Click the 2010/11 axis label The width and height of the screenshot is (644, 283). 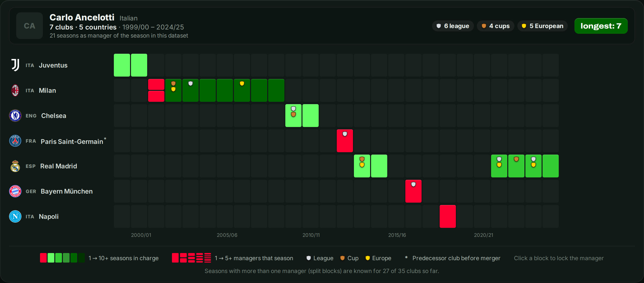tap(311, 235)
